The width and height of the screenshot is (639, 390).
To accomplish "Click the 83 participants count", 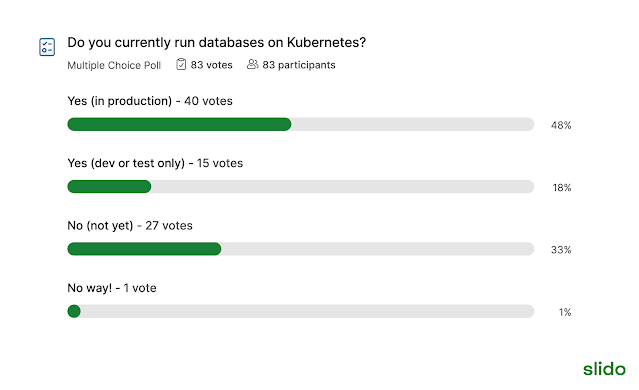I will coord(299,65).
